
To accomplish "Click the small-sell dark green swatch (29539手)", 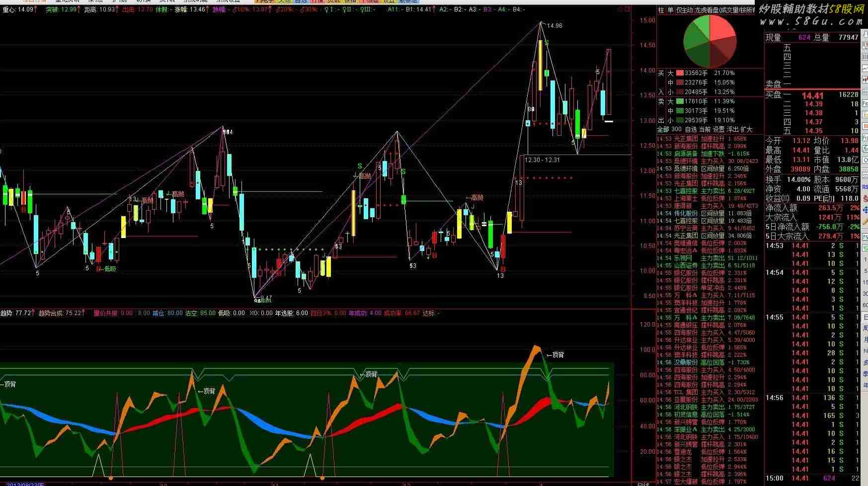I will 679,120.
